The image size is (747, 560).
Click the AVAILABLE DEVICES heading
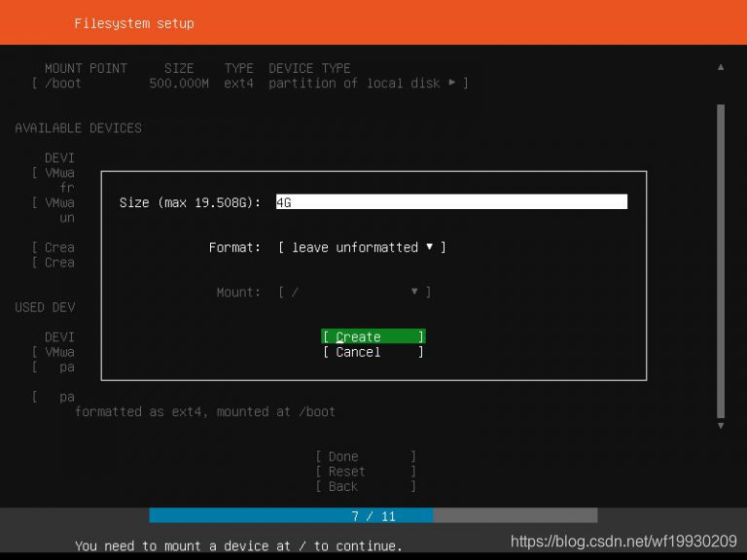[78, 128]
